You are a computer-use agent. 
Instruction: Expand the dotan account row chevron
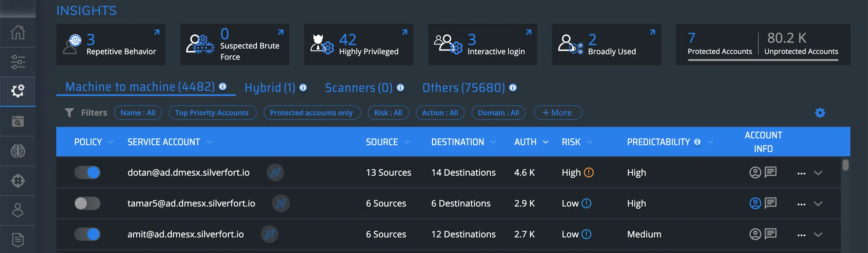click(818, 173)
